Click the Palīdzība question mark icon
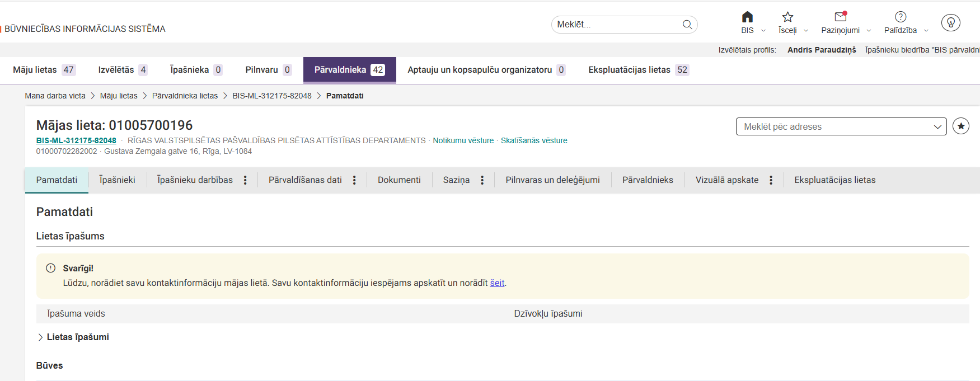Image resolution: width=980 pixels, height=381 pixels. [x=901, y=17]
